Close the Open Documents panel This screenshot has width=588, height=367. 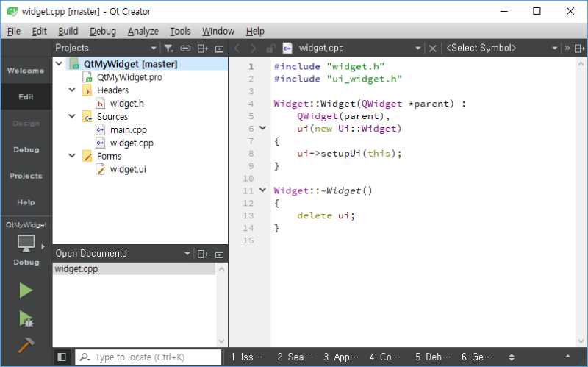pos(219,254)
